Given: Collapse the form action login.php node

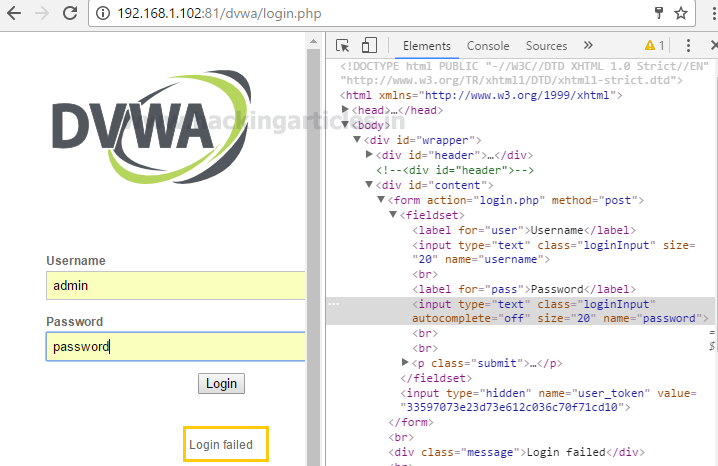Looking at the screenshot, I should tap(381, 200).
